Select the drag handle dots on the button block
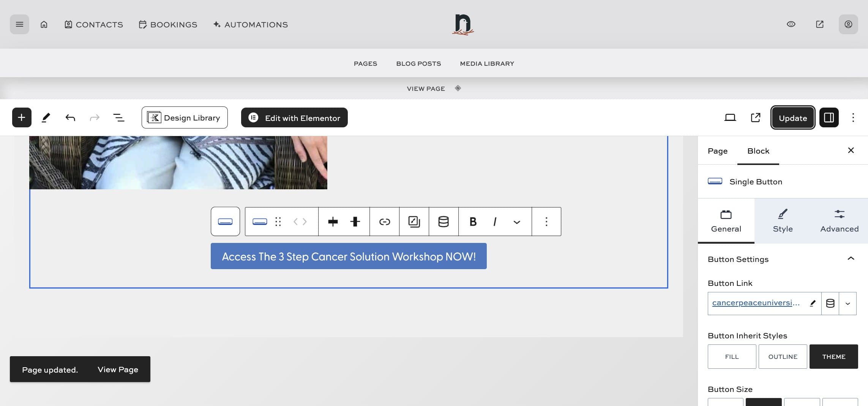The width and height of the screenshot is (868, 406). click(x=278, y=221)
